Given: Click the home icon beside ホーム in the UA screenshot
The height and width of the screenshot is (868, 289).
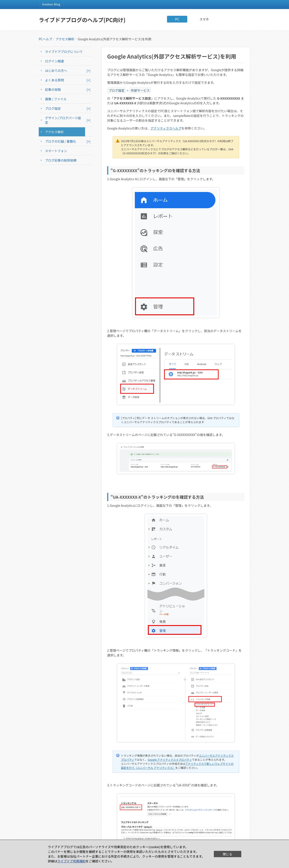Looking at the screenshot, I should 154,520.
